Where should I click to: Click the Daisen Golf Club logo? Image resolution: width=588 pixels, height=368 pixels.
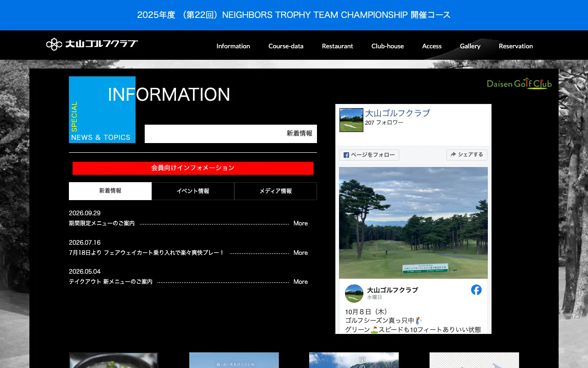[519, 84]
